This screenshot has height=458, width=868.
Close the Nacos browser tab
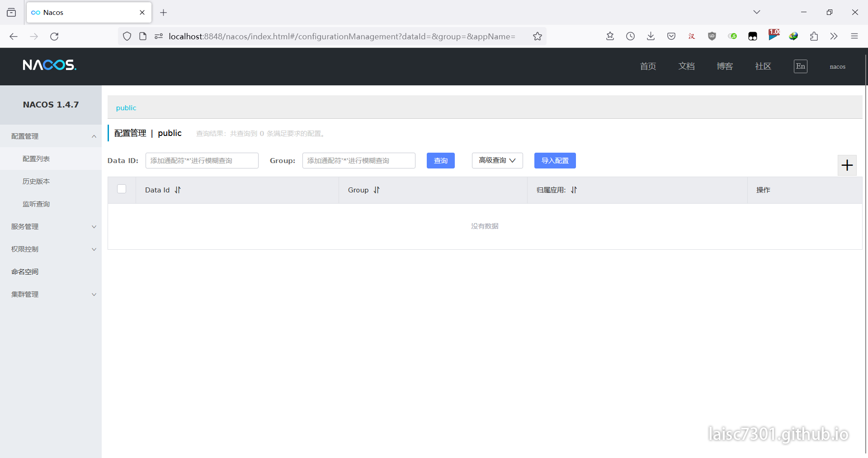coord(142,13)
